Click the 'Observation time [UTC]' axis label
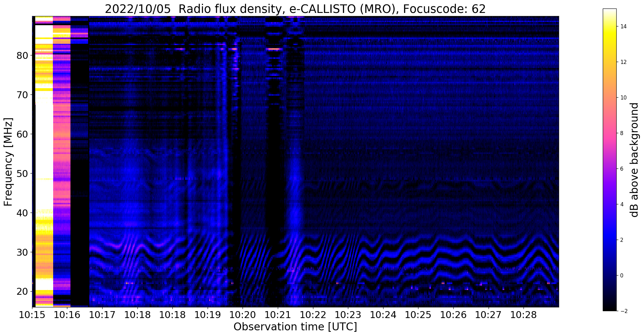Screen dimensions: 644x336 (295, 327)
